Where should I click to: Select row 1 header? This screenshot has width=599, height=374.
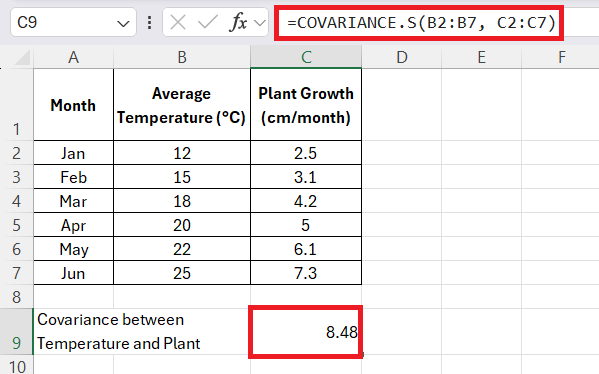16,105
